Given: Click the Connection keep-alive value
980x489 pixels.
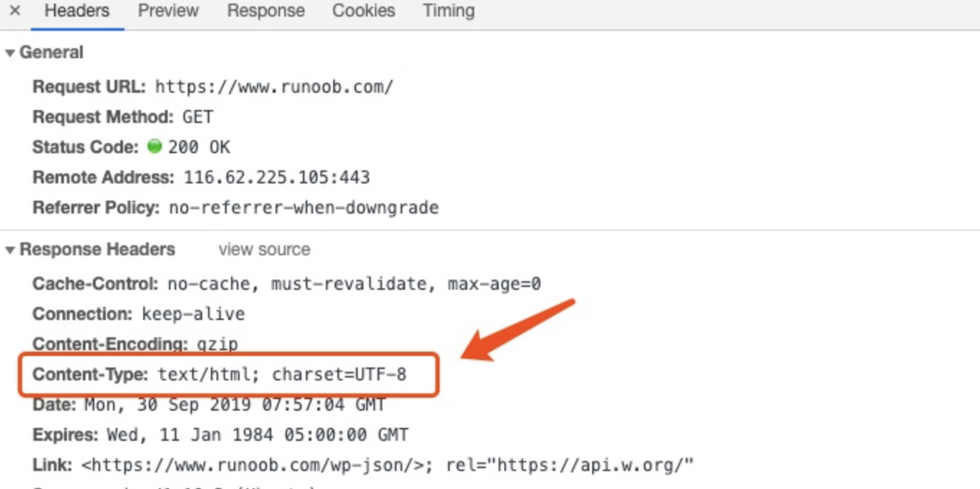Looking at the screenshot, I should [193, 314].
